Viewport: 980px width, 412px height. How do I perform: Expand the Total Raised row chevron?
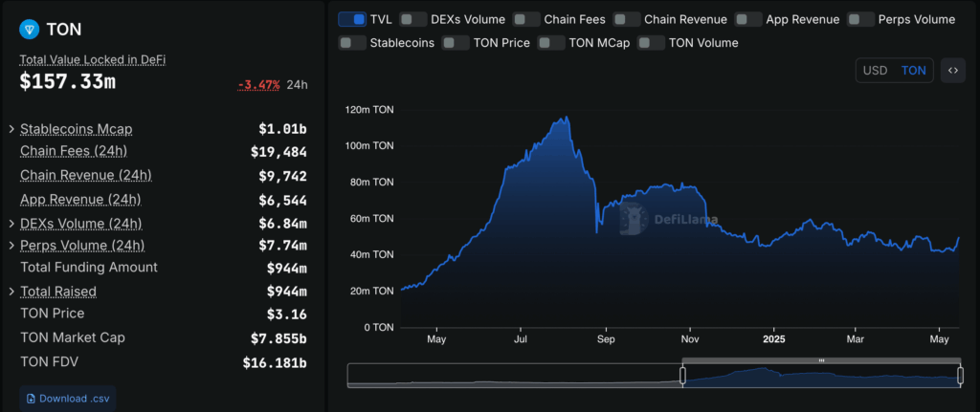tap(11, 292)
